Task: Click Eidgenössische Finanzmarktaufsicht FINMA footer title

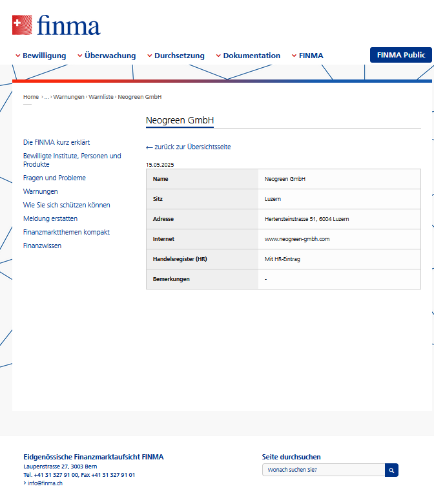Action: point(94,457)
